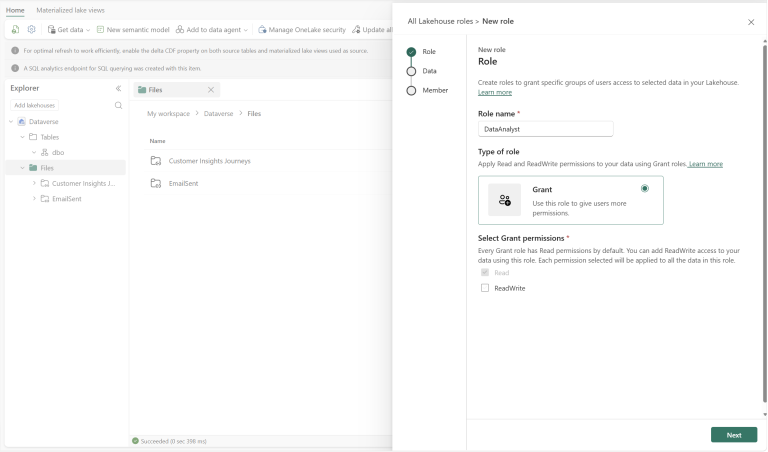The height and width of the screenshot is (452, 768).
Task: Select the Tables folder in Explorer
Action: 44,137
